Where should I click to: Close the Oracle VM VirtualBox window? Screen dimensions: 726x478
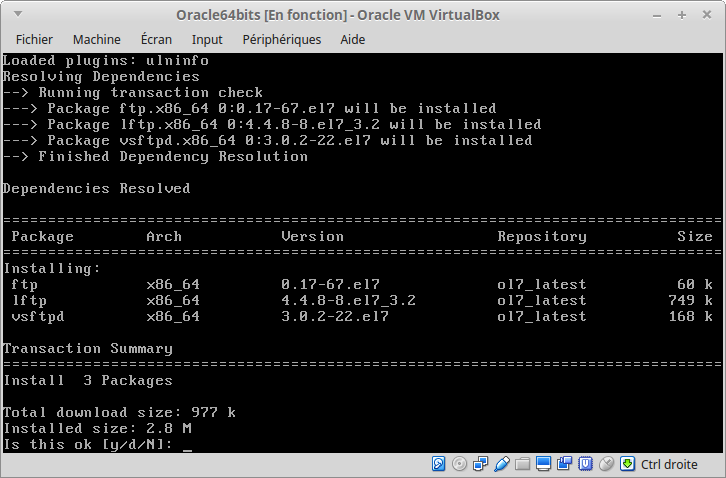(x=707, y=15)
